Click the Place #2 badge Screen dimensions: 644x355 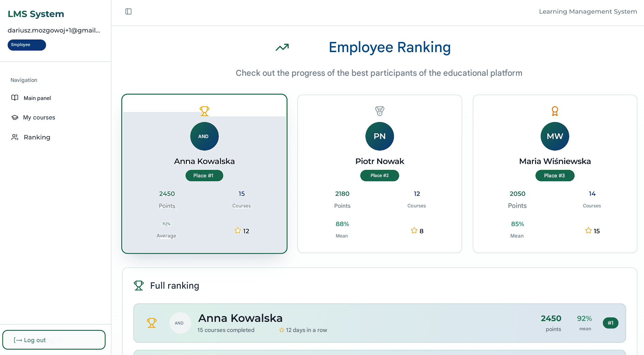[380, 176]
